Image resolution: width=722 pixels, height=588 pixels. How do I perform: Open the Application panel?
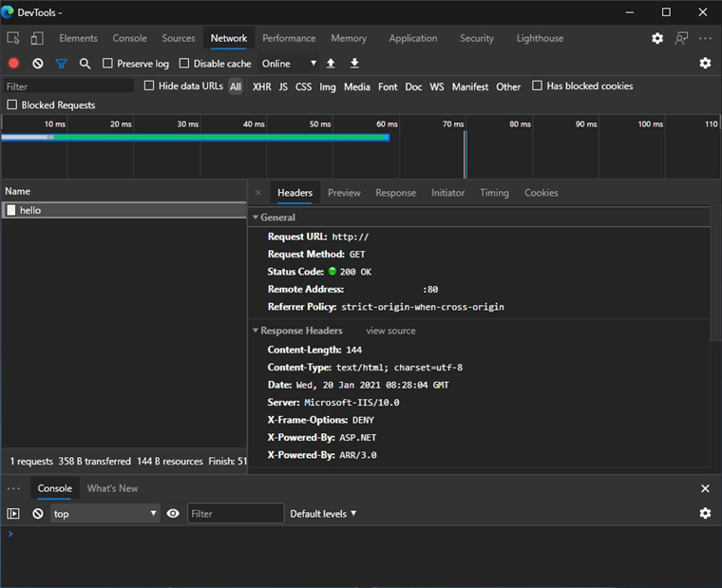coord(413,38)
